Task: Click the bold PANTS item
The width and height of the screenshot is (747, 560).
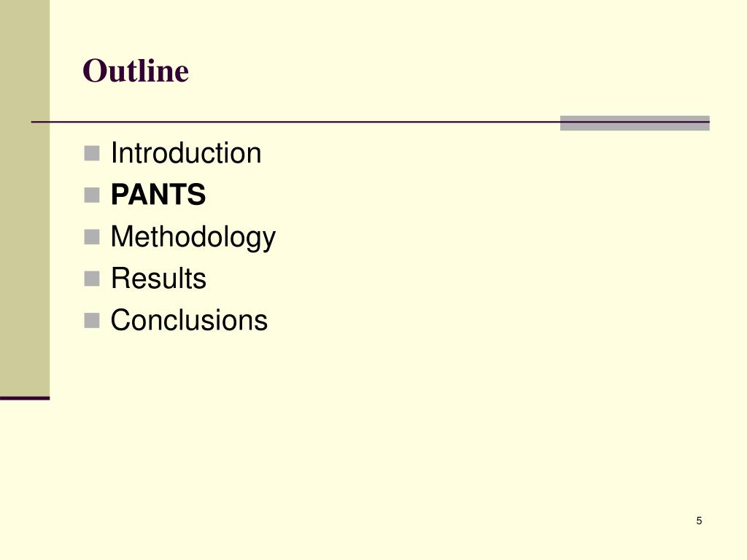Action: click(158, 195)
